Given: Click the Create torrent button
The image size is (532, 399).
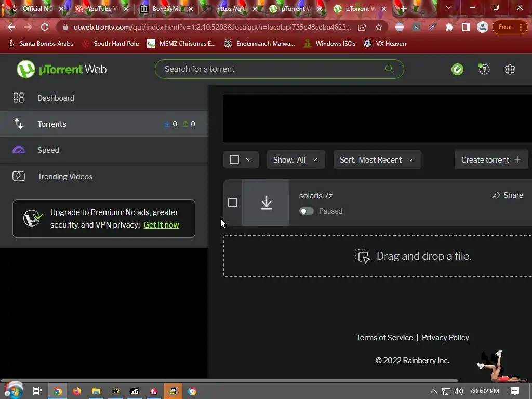Looking at the screenshot, I should point(491,159).
